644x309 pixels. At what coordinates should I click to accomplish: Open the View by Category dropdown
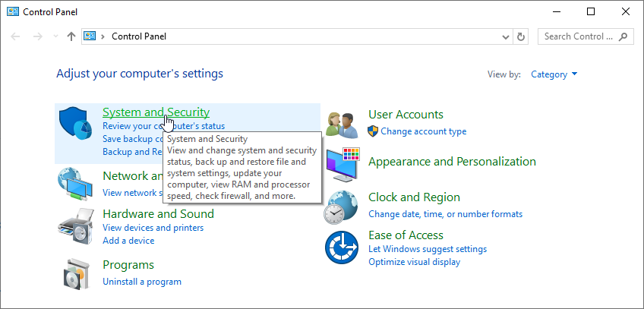pyautogui.click(x=554, y=74)
